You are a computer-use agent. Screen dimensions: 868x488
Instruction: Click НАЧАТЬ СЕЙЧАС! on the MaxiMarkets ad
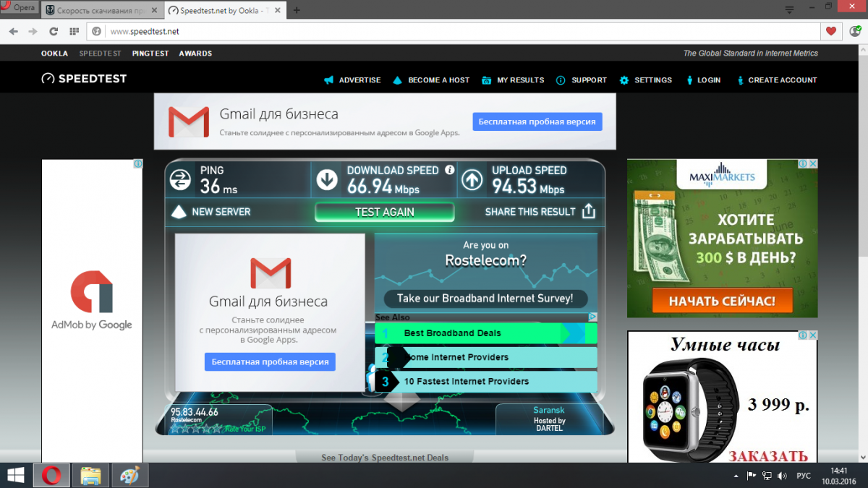[x=722, y=301]
